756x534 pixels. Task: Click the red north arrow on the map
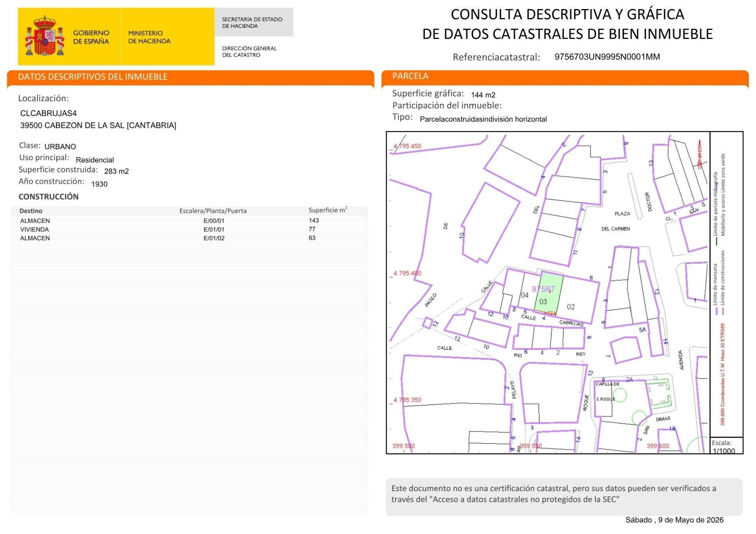[700, 154]
